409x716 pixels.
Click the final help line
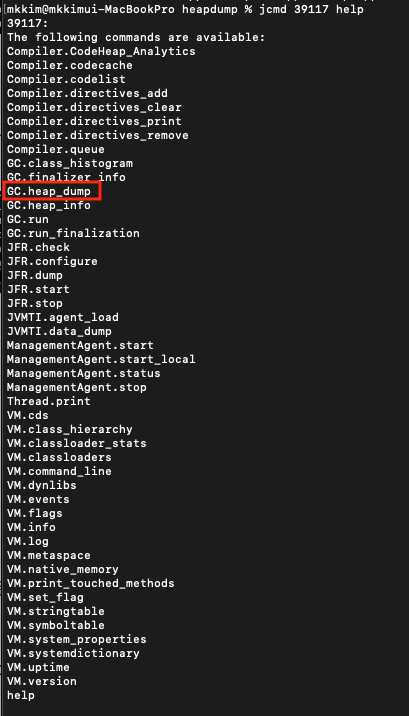tap(21, 695)
